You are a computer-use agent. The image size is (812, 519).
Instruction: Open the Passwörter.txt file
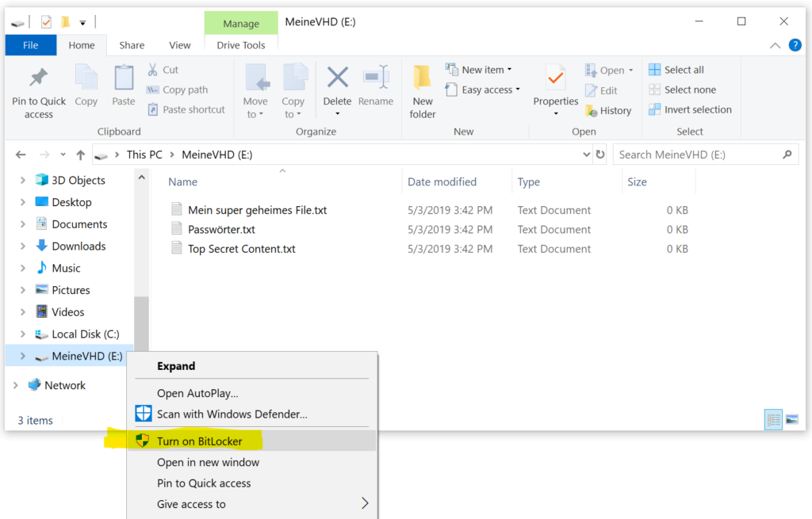[221, 230]
